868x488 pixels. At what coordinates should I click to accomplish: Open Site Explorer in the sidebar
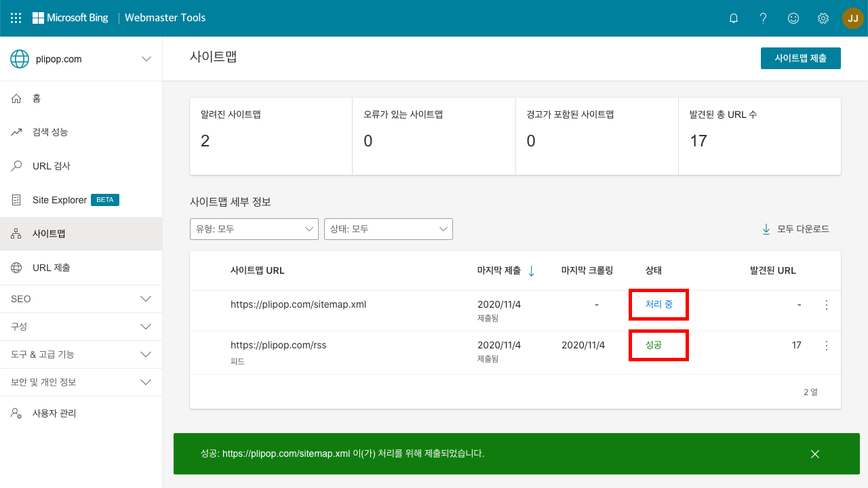point(81,200)
